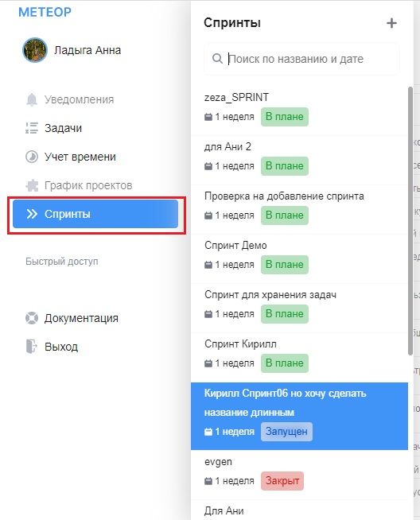Click the bell icon for Уведомления

32,99
